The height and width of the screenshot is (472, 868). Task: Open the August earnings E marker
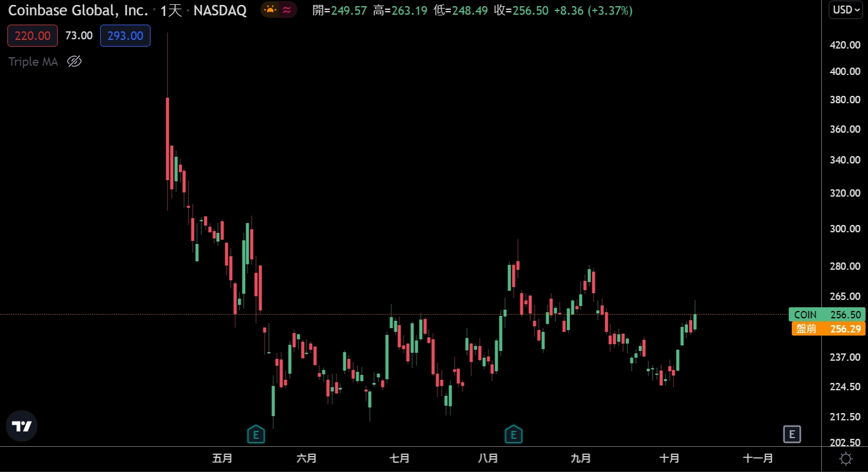click(x=514, y=435)
